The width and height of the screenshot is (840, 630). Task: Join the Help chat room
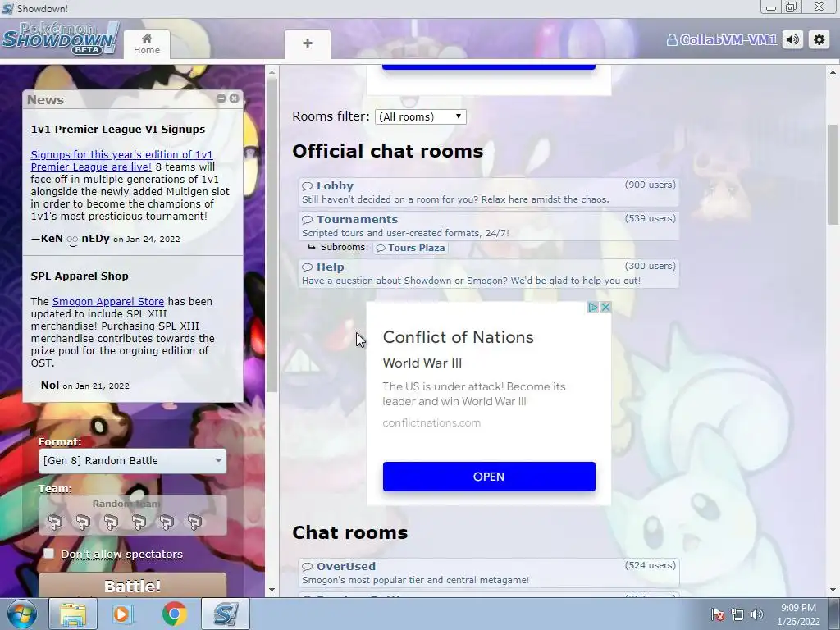[489, 274]
